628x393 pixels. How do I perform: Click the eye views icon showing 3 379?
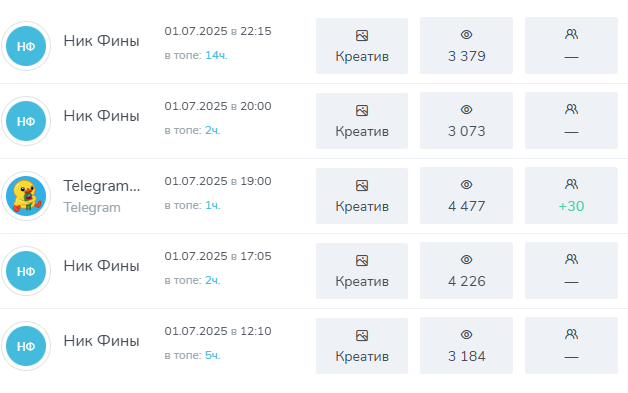466,35
